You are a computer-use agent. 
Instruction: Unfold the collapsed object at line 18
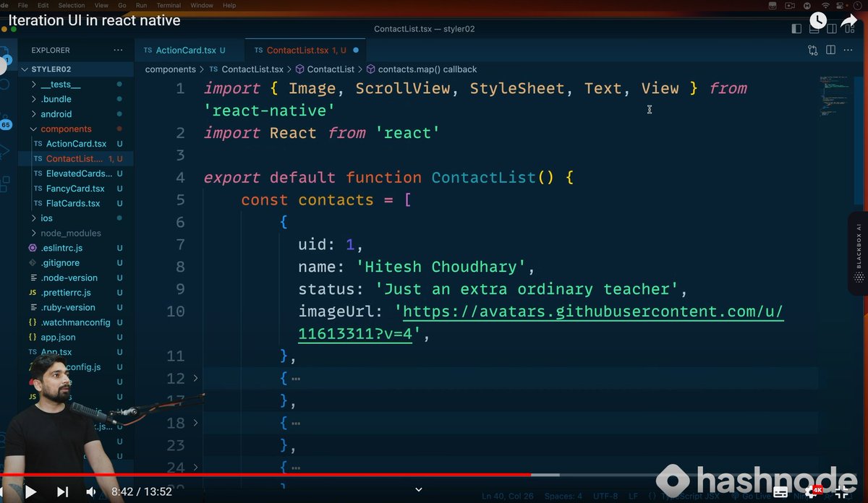195,423
